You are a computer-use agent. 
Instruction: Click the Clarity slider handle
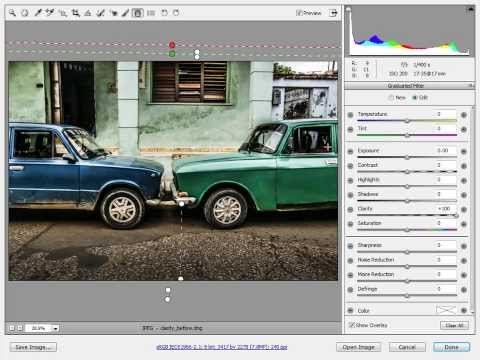coord(456,216)
